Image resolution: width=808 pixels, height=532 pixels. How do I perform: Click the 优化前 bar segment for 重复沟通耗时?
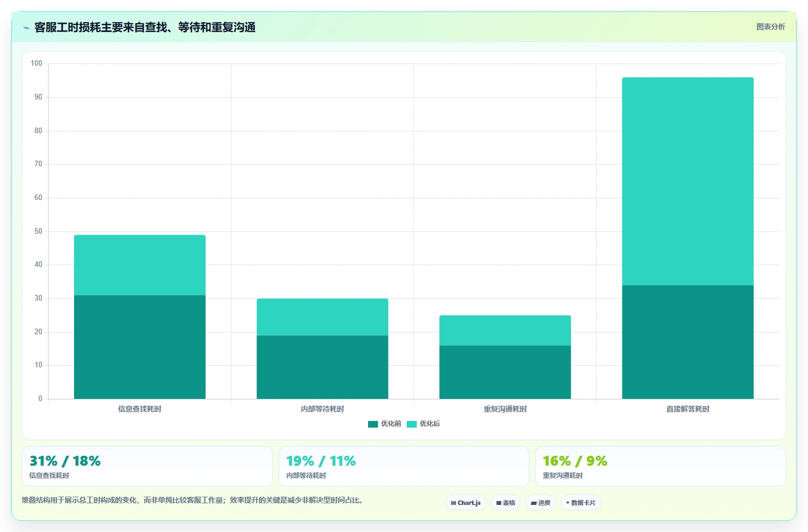click(505, 372)
